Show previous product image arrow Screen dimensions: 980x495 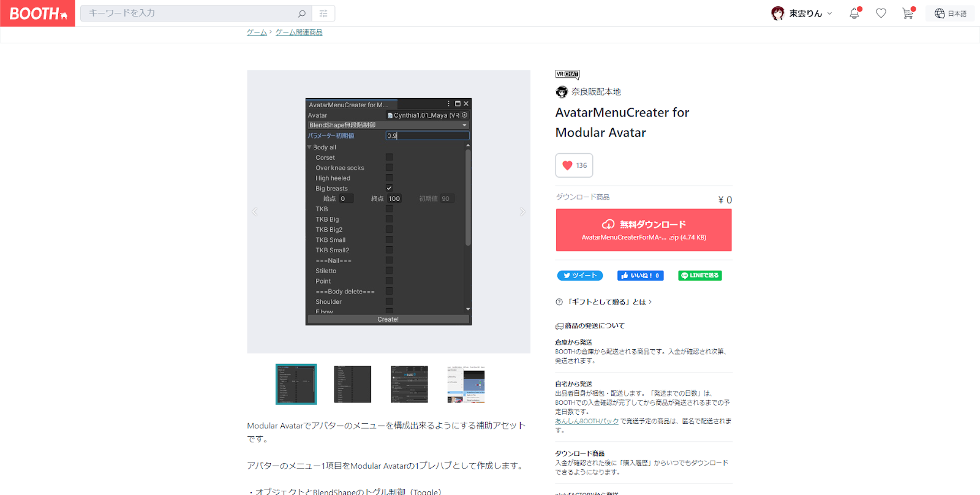point(255,212)
